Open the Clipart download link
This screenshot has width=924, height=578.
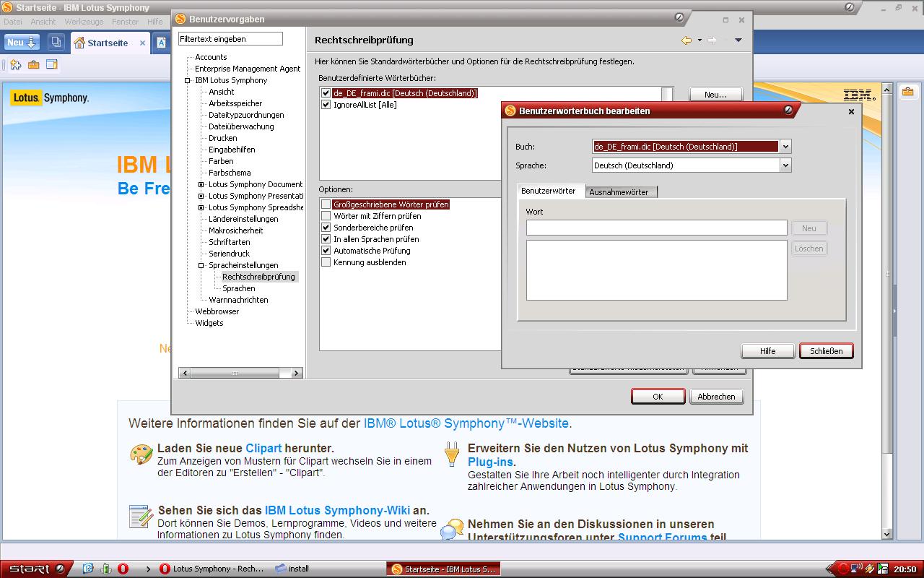(263, 449)
